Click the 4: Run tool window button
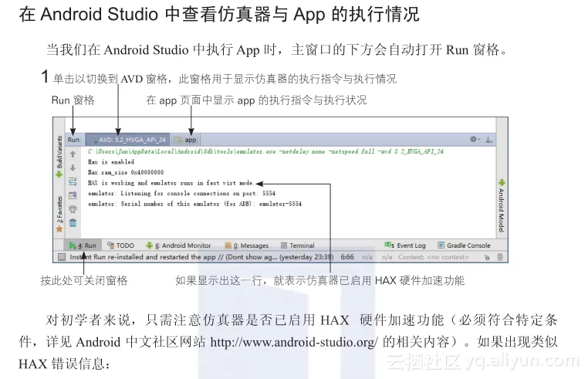 point(83,245)
